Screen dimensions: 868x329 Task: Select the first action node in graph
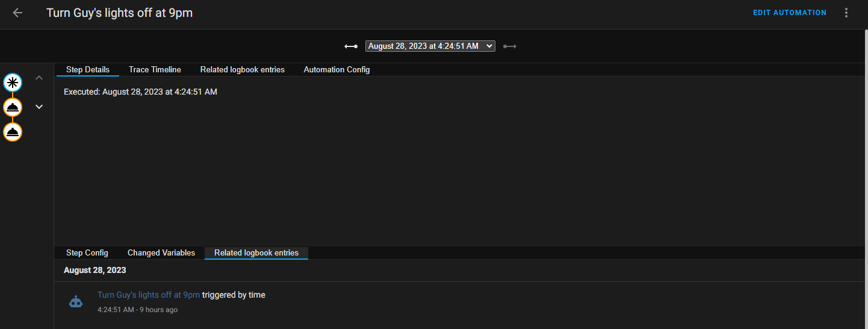pos(13,107)
